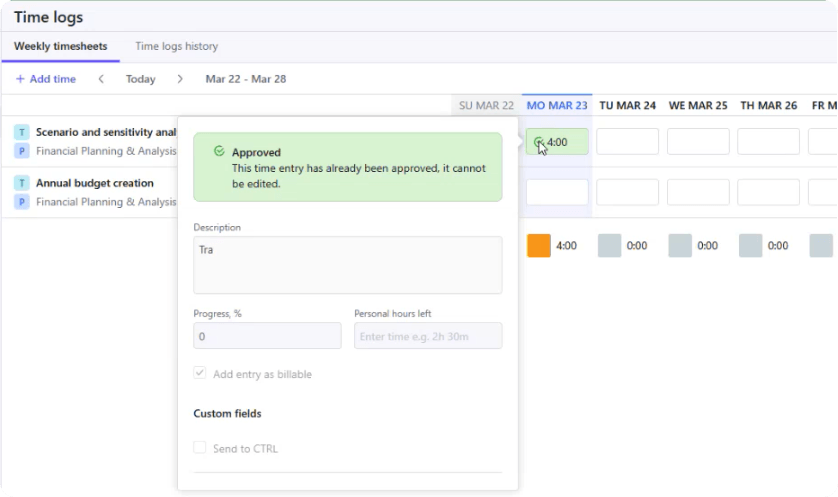The height and width of the screenshot is (497, 838).
Task: Toggle the Send to CTRL checkbox
Action: [200, 448]
